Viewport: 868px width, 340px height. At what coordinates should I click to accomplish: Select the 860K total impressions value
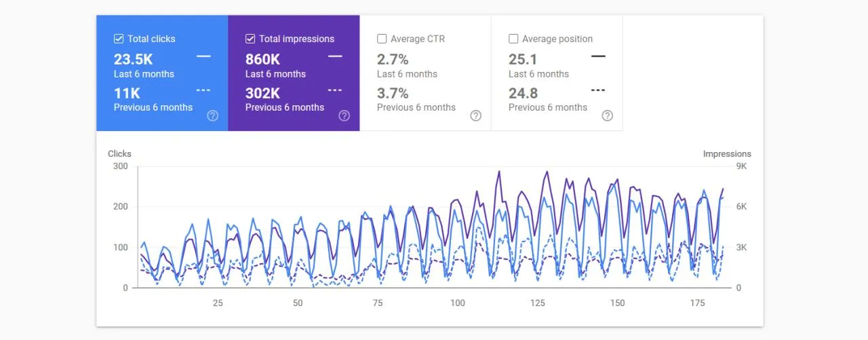[x=262, y=59]
